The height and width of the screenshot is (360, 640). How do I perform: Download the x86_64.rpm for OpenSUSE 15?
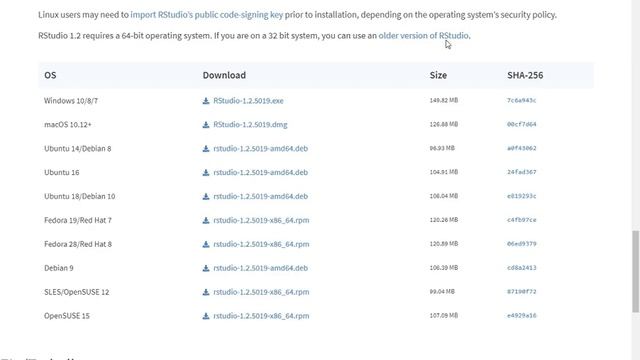[x=261, y=316]
